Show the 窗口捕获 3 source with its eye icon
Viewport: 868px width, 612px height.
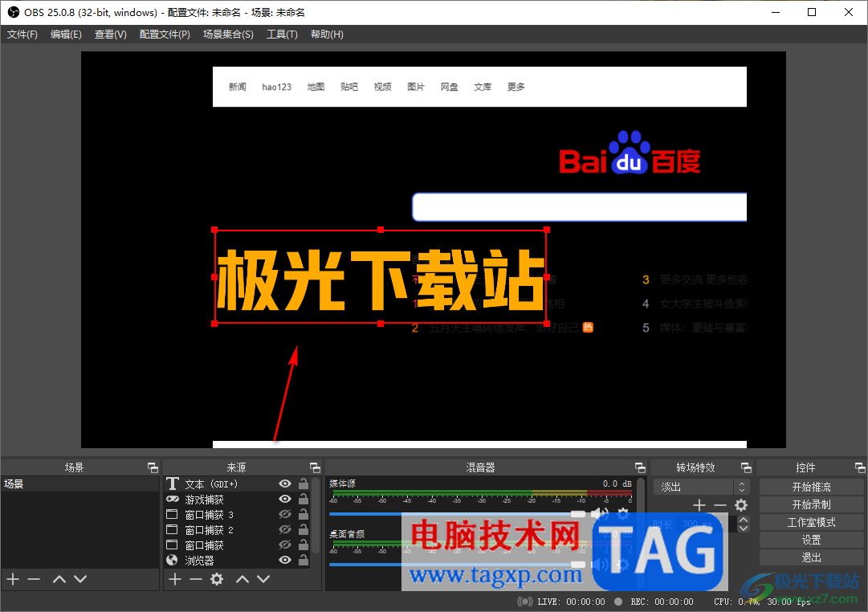(285, 514)
